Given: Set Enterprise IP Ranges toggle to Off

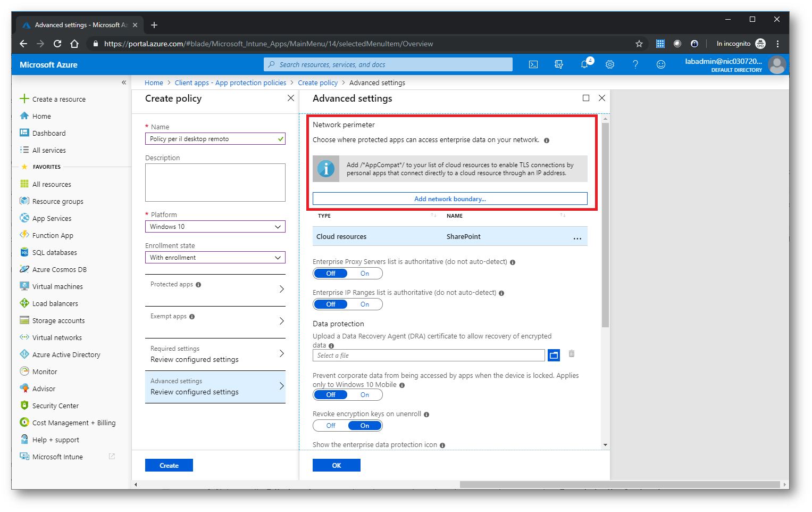Looking at the screenshot, I should click(331, 304).
